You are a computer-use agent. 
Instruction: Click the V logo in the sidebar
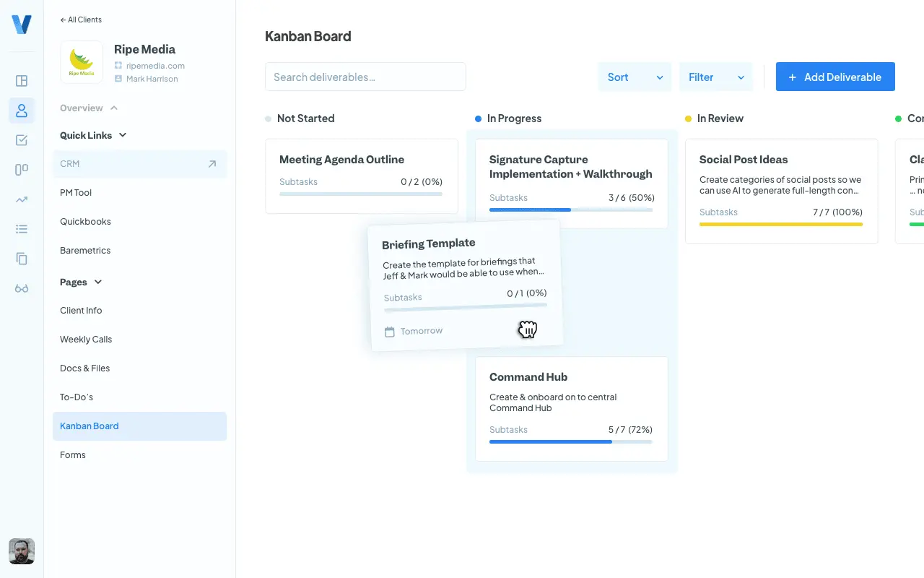(22, 24)
